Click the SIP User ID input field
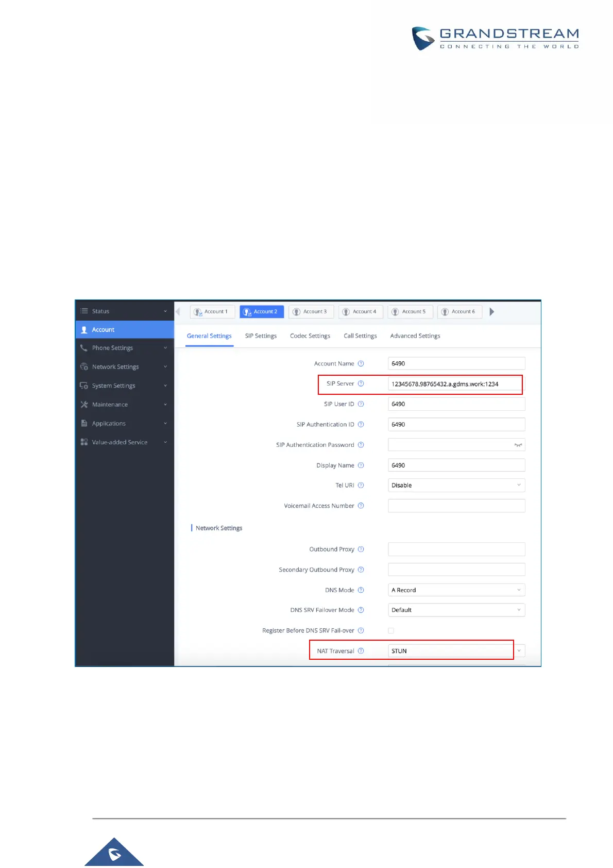Image resolution: width=613 pixels, height=868 pixels. tap(456, 404)
